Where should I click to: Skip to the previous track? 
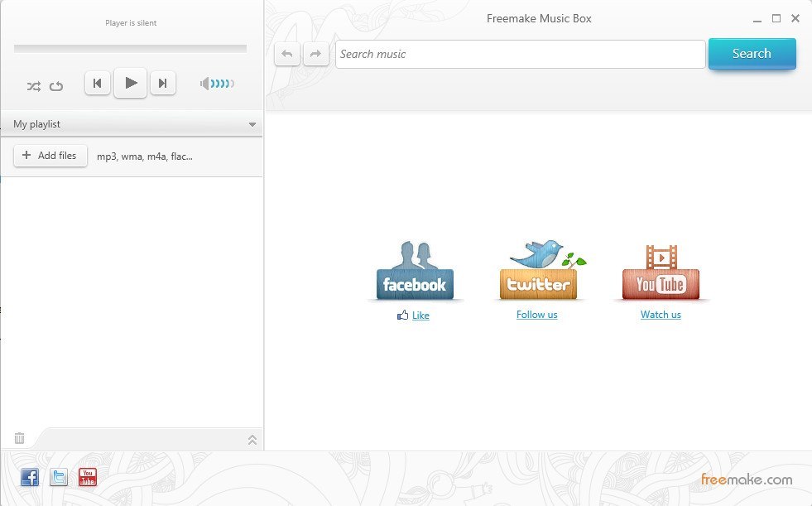coord(97,83)
